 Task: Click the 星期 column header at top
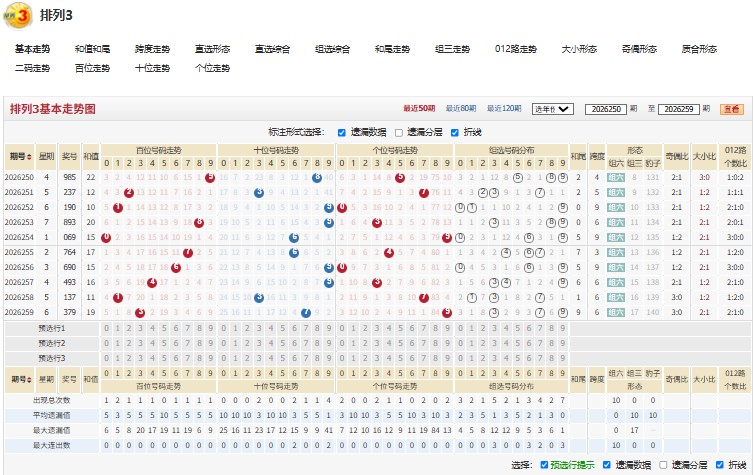click(x=46, y=157)
